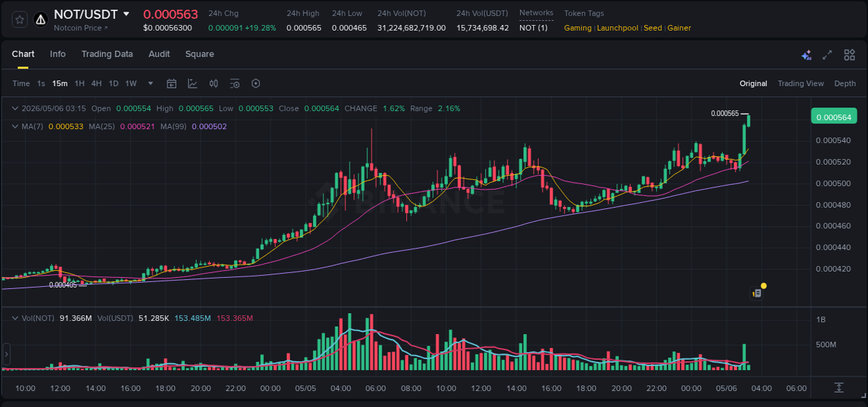Open the Seed token tag
868x407 pixels.
653,28
